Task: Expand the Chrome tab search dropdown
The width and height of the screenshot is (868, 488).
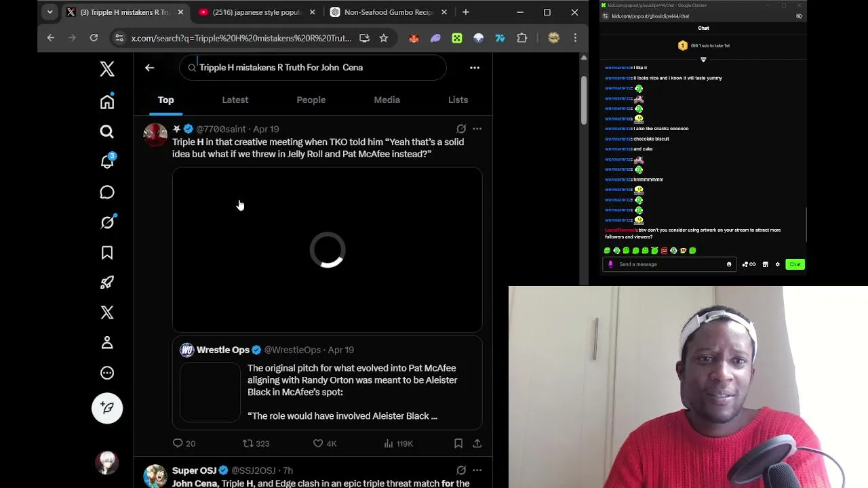Action: (x=50, y=12)
